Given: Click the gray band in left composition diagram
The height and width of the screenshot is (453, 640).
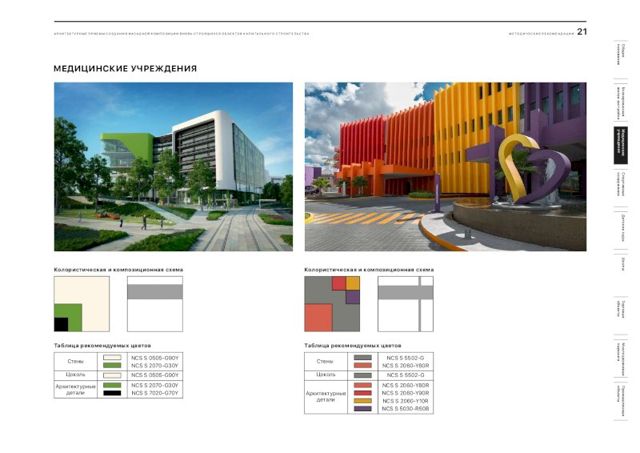Looking at the screenshot, I should point(154,292).
